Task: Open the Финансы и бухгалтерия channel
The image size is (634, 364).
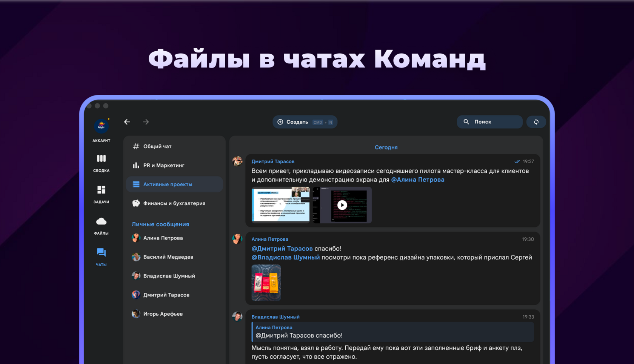Action: click(x=174, y=203)
